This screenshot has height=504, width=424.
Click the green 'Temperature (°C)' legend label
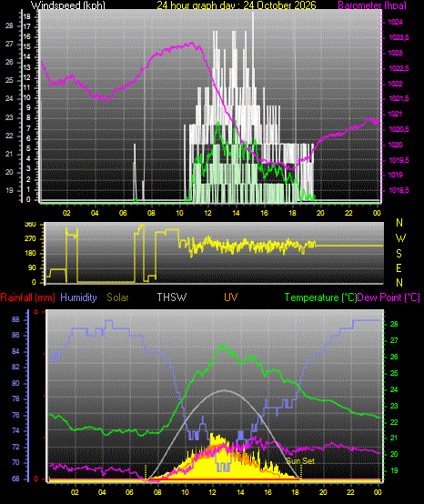(321, 297)
